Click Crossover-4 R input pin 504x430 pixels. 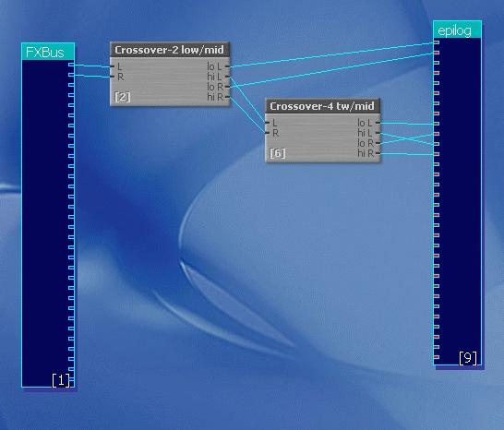[x=268, y=132]
